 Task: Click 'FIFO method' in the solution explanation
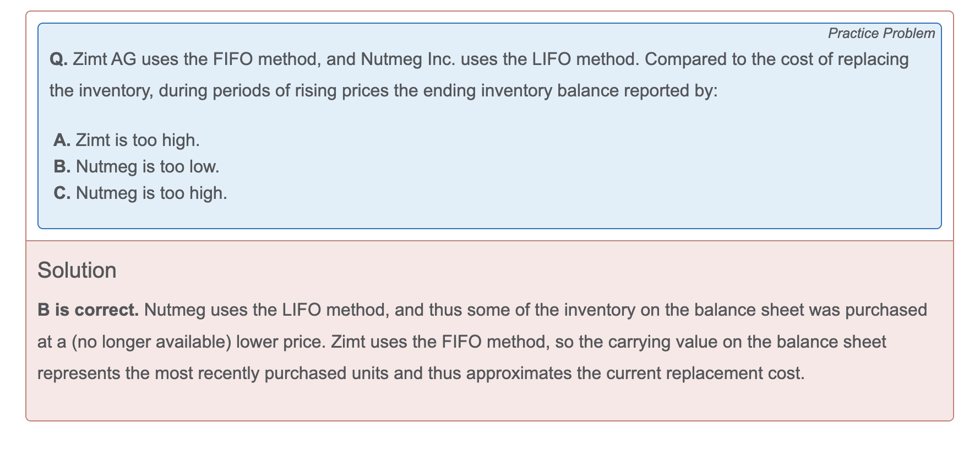[496, 342]
